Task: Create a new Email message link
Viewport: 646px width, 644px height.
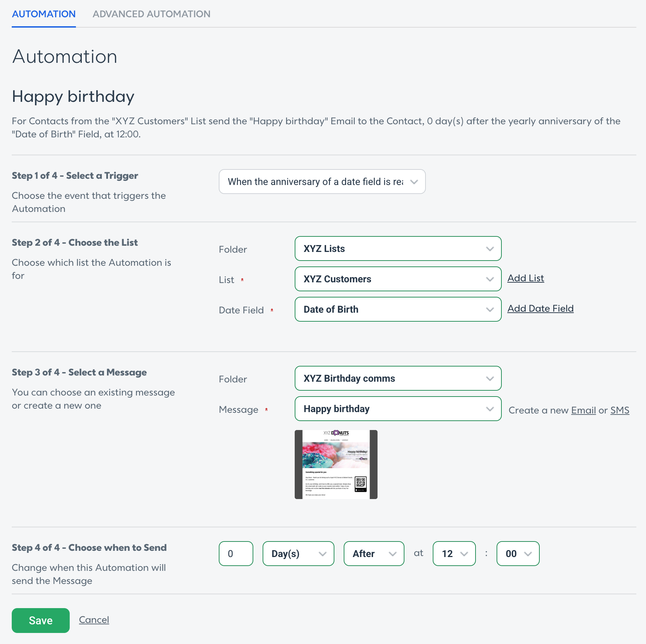Action: click(x=584, y=410)
